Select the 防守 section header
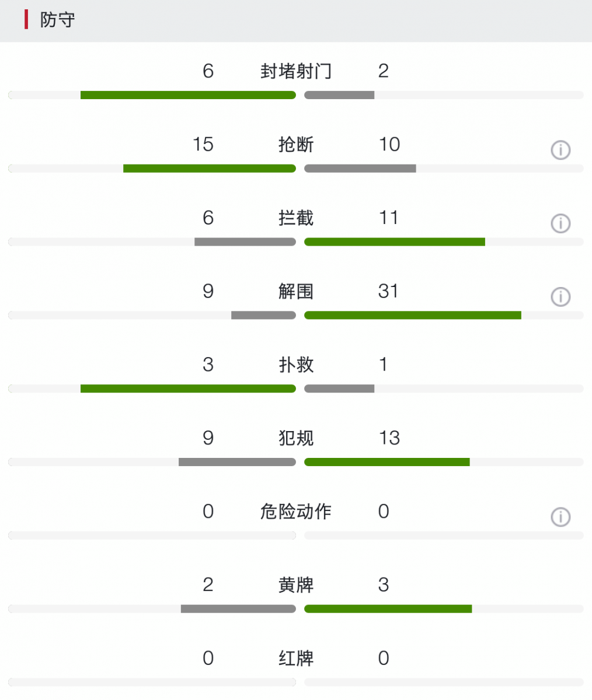The height and width of the screenshot is (700, 592). (x=57, y=20)
